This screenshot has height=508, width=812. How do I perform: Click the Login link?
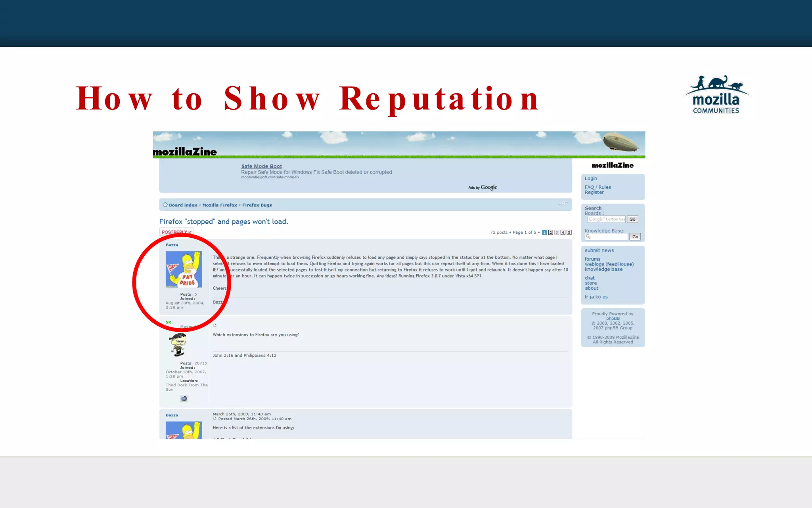tap(591, 179)
